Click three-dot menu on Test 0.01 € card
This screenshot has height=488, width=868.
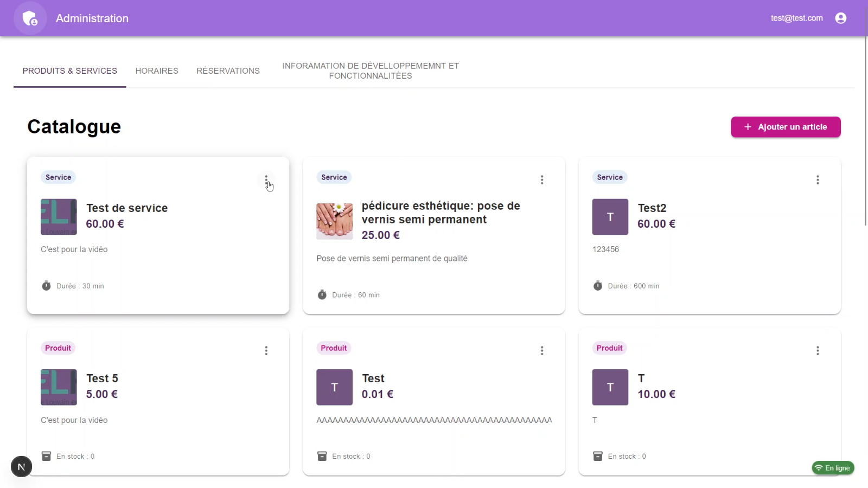[x=541, y=351]
